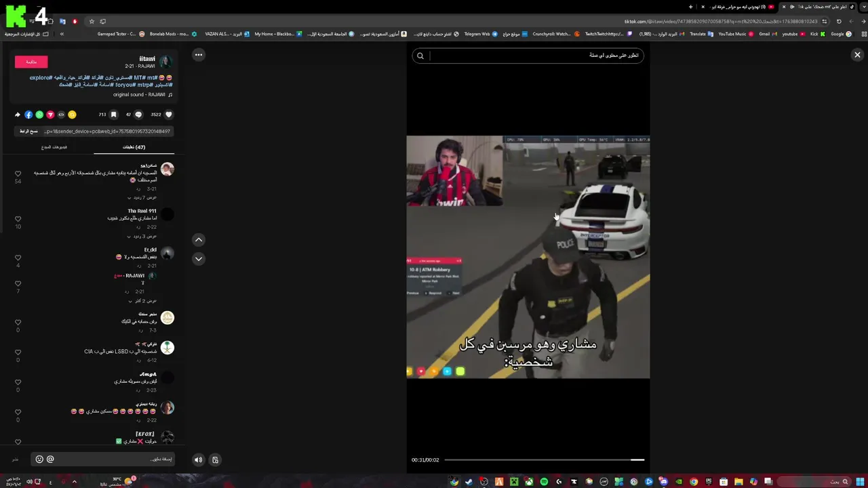The image size is (868, 488).
Task: Open Minecraft from the taskbar
Action: (514, 482)
